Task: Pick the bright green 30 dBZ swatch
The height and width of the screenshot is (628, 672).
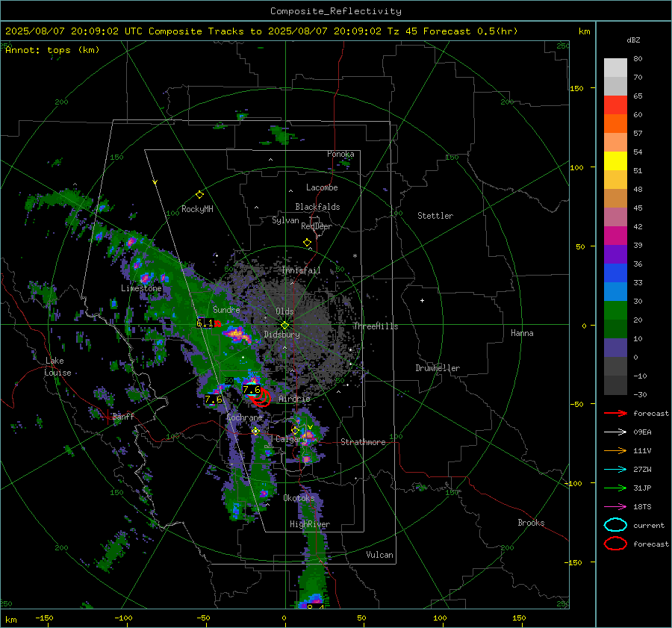Action: click(615, 310)
